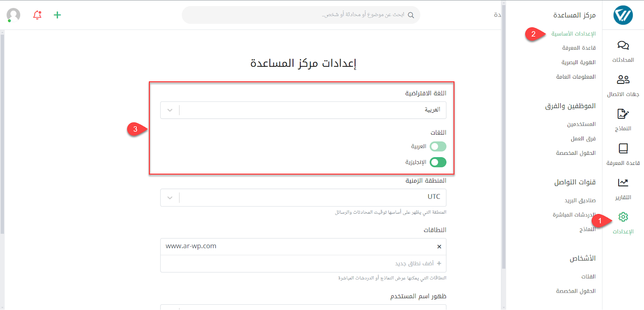Image resolution: width=644 pixels, height=310 pixels.
Task: Click the ظهور اسم المستخدم field label
Action: pyautogui.click(x=418, y=296)
